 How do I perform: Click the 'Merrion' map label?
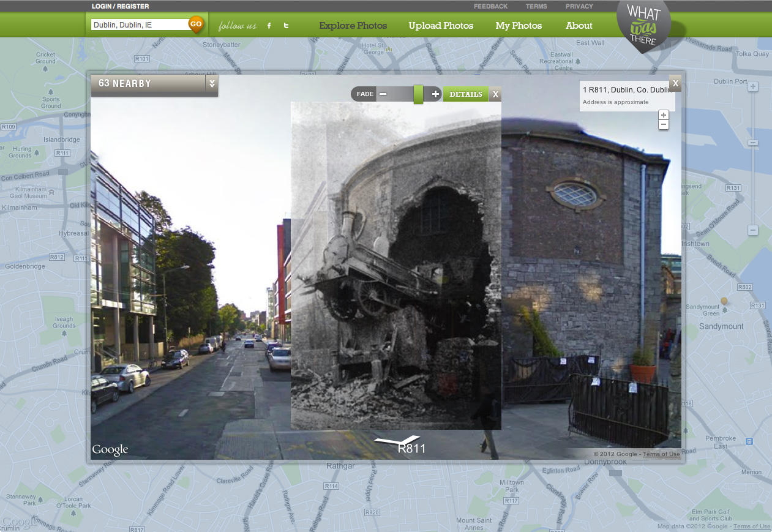coord(751,472)
